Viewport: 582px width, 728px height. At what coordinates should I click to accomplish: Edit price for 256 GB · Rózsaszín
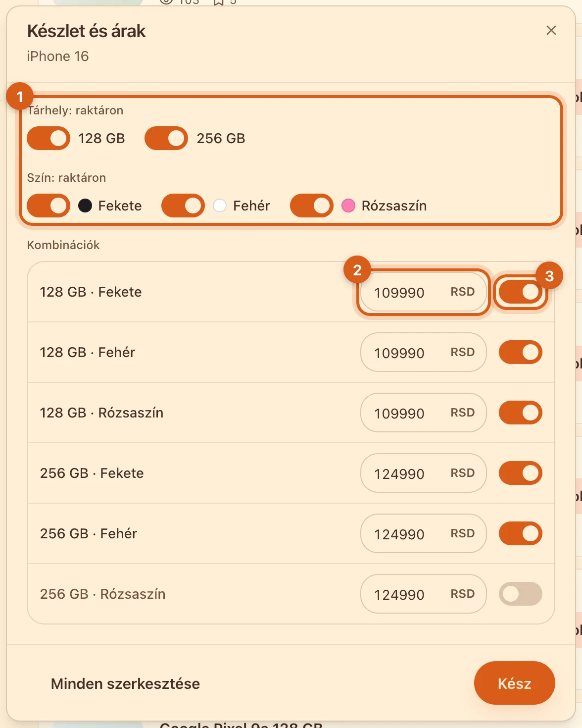pyautogui.click(x=424, y=594)
